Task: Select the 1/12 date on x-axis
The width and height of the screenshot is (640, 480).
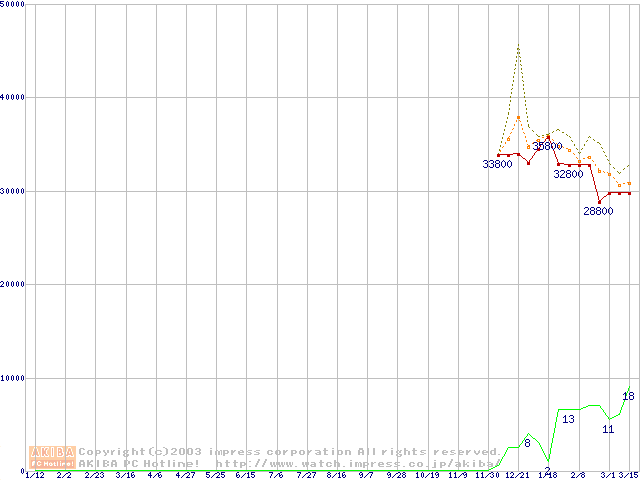Action: point(34,476)
